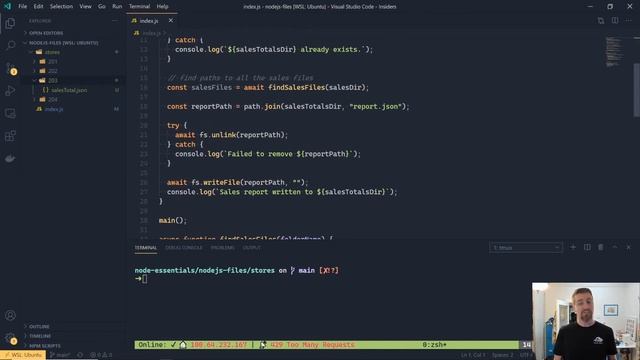This screenshot has width=640, height=360.
Task: Close the terminal panel
Action: [x=629, y=247]
